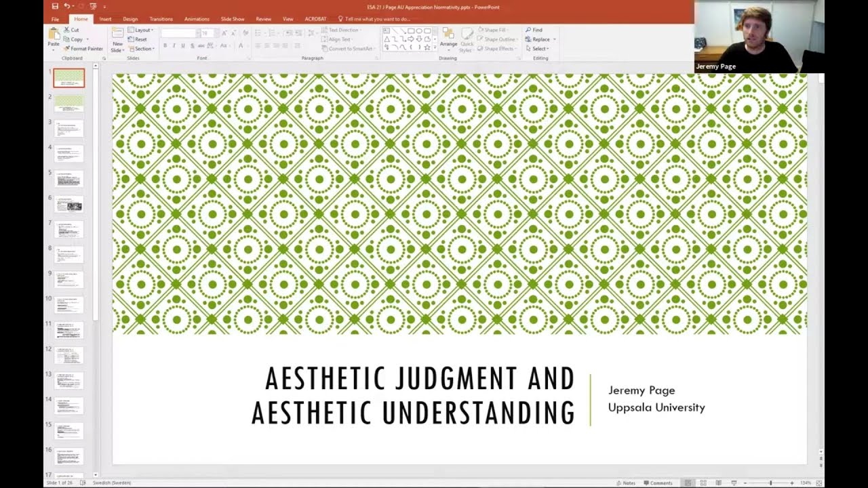Viewport: 868px width, 488px height.
Task: Paste from clipboard
Action: click(54, 37)
